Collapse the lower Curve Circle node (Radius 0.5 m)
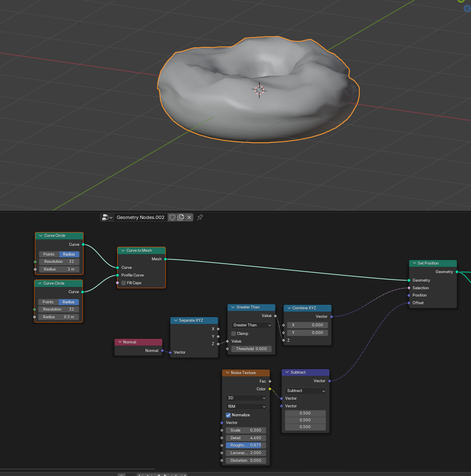 pos(40,283)
